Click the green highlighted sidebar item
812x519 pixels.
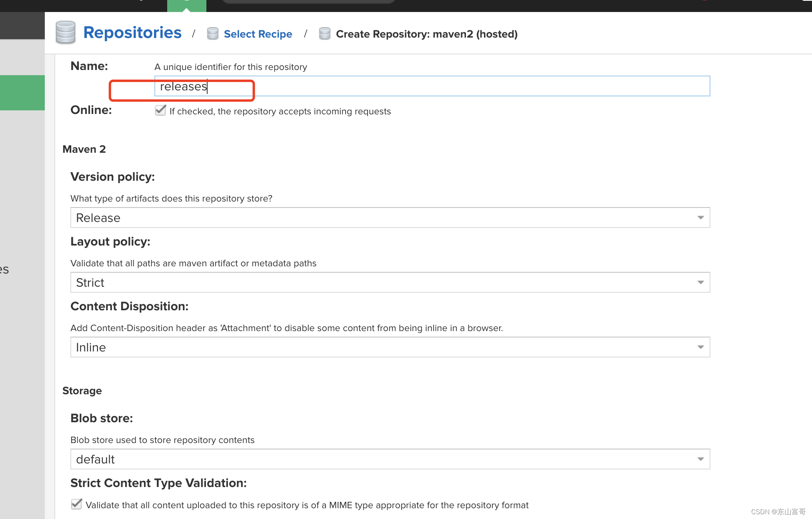tap(22, 92)
